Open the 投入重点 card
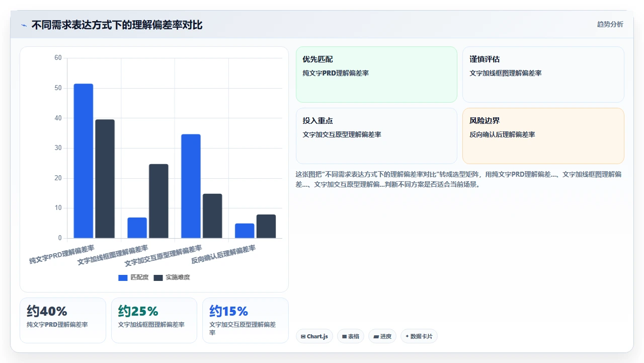644x363 pixels. [x=376, y=136]
